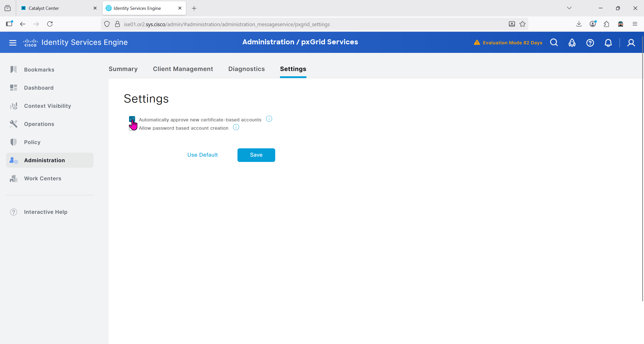The height and width of the screenshot is (344, 644).
Task: Switch to the Catalyst Center browser tab
Action: [44, 8]
